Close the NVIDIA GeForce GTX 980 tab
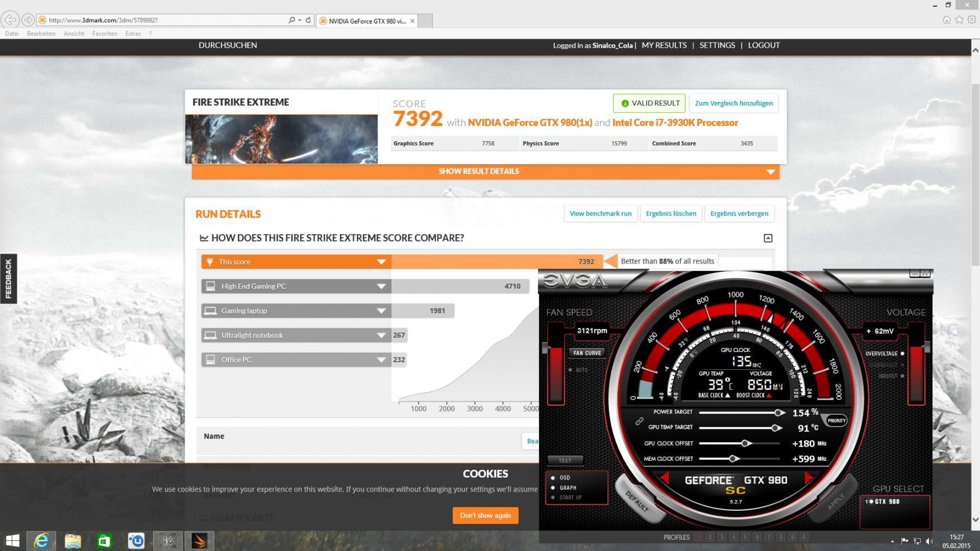This screenshot has height=551, width=980. pyautogui.click(x=412, y=21)
